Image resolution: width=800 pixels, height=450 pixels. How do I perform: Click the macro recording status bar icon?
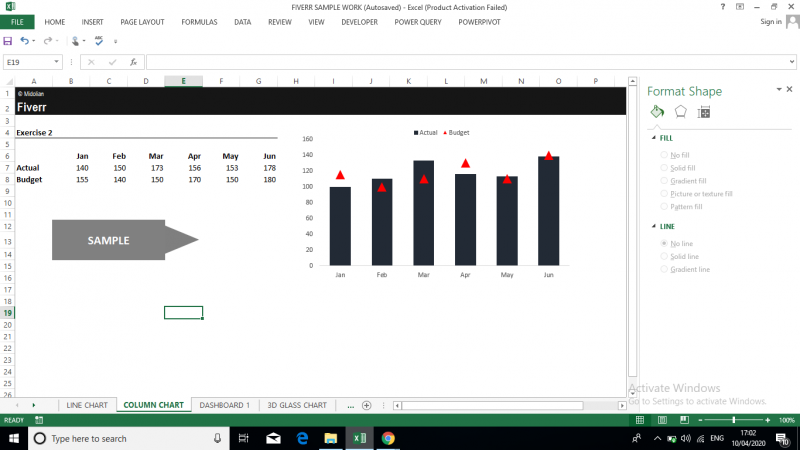39,420
